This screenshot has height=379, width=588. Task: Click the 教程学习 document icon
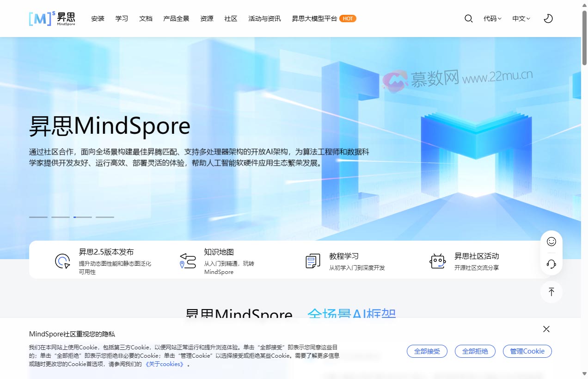point(312,261)
